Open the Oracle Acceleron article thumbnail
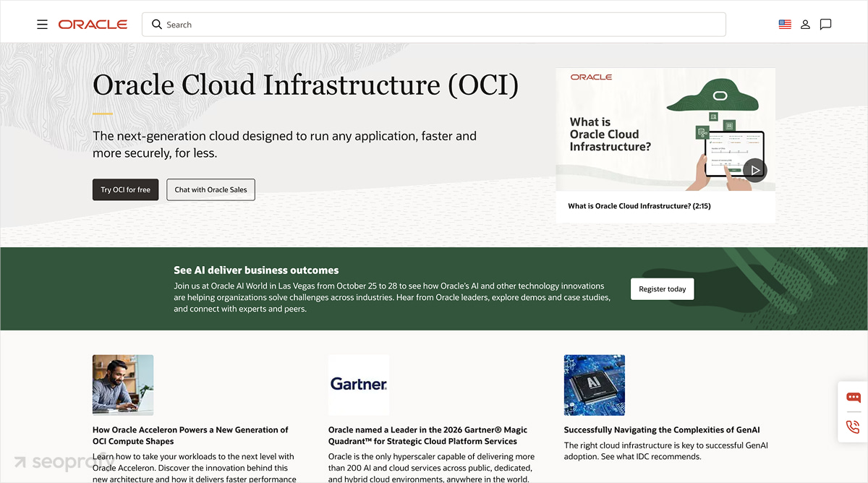Image resolution: width=868 pixels, height=483 pixels. point(123,385)
